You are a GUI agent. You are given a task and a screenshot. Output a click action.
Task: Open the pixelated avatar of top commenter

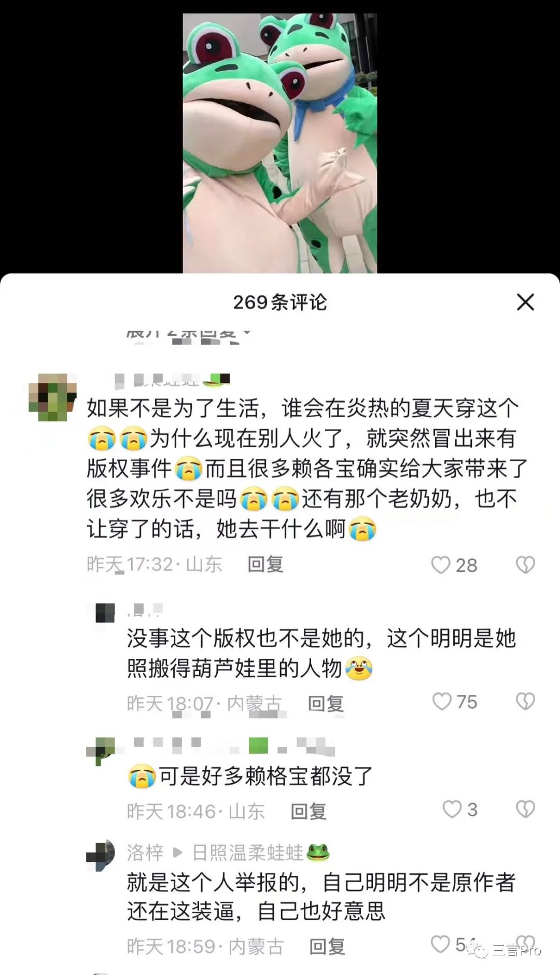52,397
